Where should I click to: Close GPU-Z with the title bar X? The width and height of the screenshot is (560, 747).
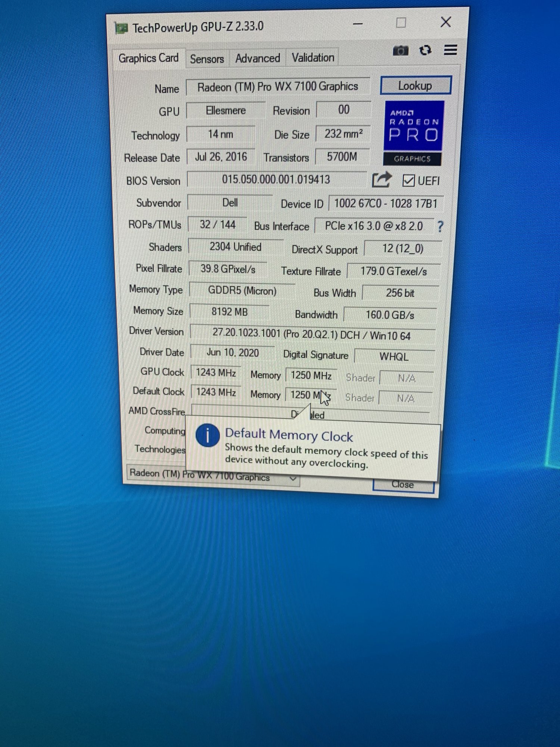[x=446, y=22]
